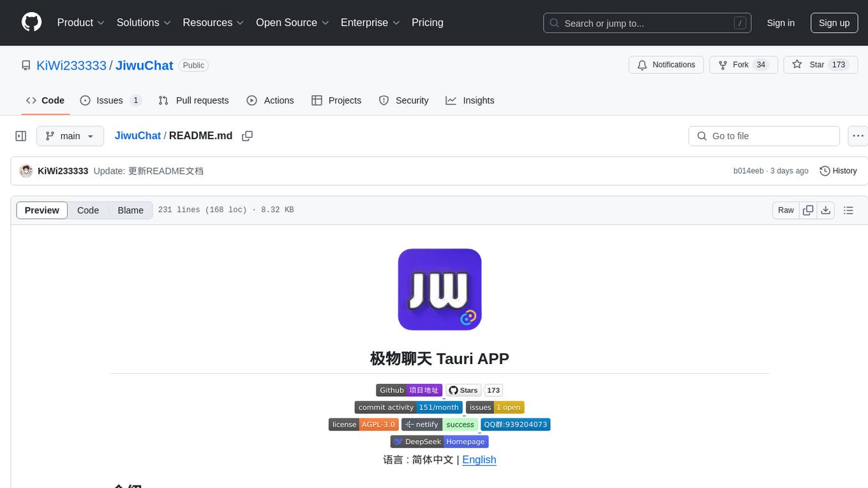
Task: Open commit hash b014eeb
Action: [749, 171]
